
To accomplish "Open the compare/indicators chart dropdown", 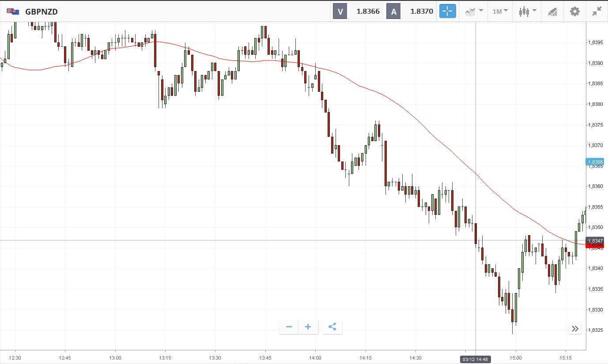I will coord(474,11).
